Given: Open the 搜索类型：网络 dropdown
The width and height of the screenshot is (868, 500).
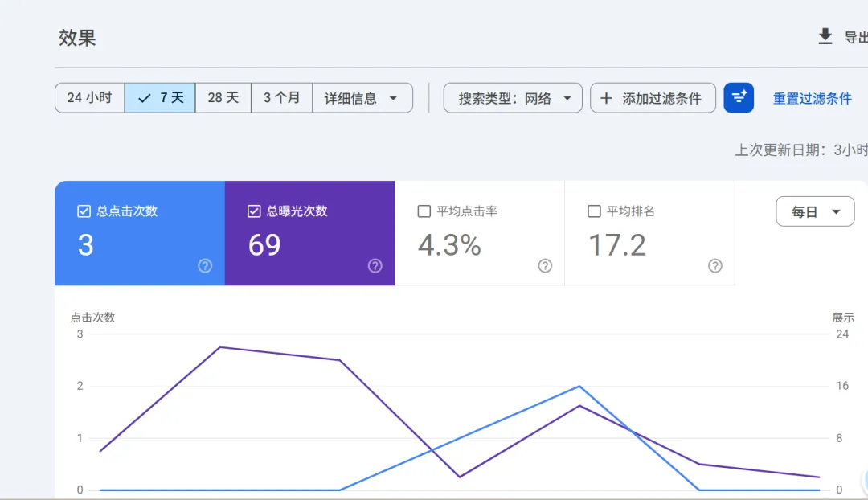Looking at the screenshot, I should click(513, 98).
